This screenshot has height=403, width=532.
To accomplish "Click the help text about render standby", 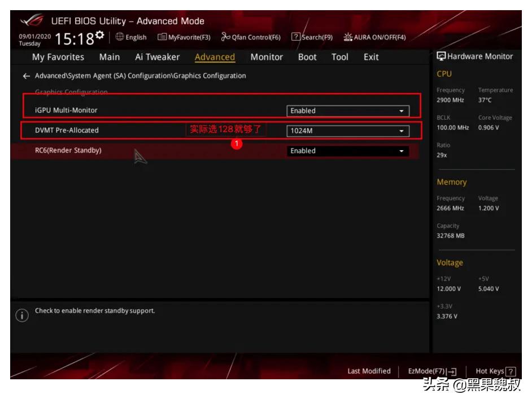I will (95, 311).
